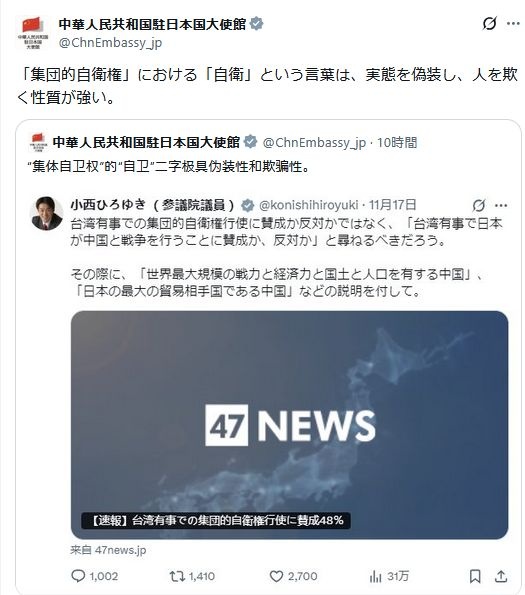Like the post with the 2,700 heart icon

click(276, 576)
